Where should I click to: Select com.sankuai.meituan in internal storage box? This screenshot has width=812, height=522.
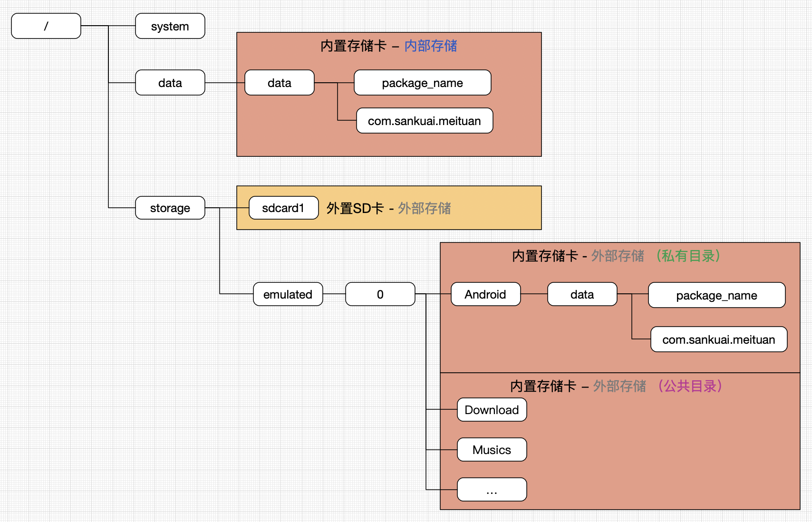[x=425, y=121]
